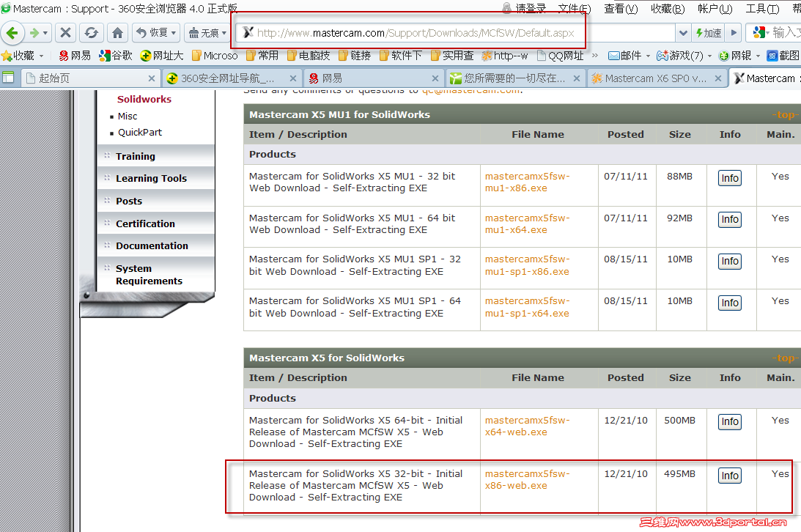The image size is (801, 532).
Task: Go back with the green back arrow
Action: tap(12, 33)
